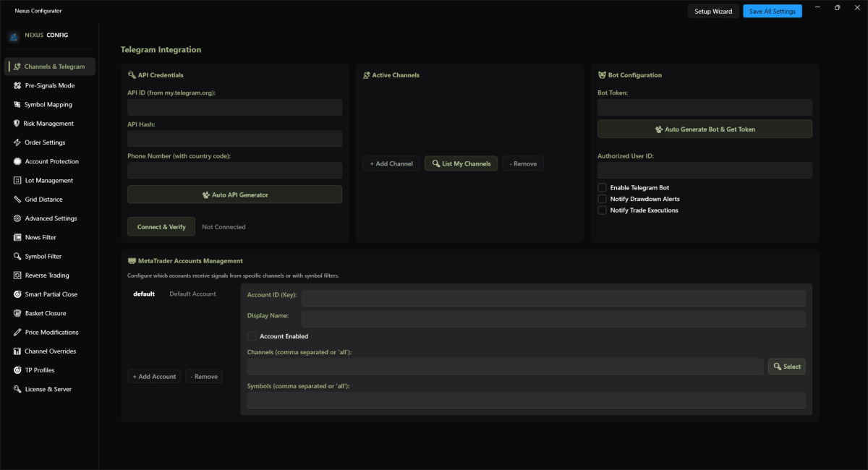Image resolution: width=868 pixels, height=470 pixels.
Task: Click the Bot Configuration robot icon
Action: click(x=602, y=75)
